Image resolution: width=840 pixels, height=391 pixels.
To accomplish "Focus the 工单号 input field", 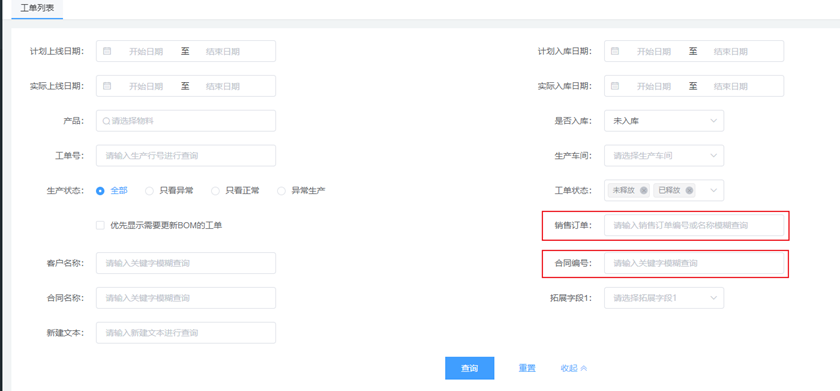I will pyautogui.click(x=186, y=155).
